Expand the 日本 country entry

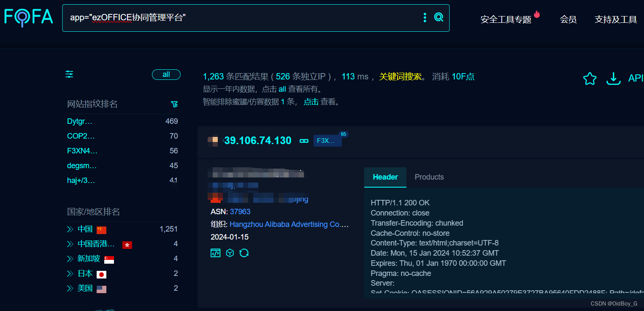click(x=70, y=274)
